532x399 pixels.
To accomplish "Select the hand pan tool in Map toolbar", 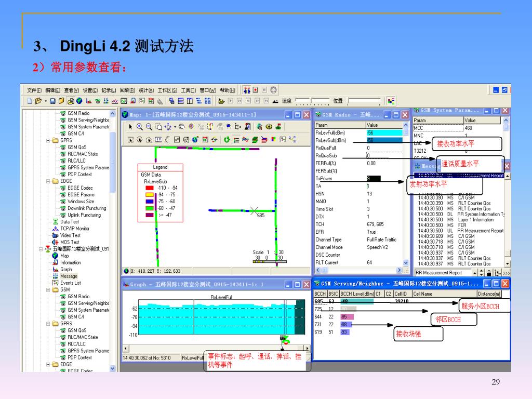I will click(x=181, y=127).
